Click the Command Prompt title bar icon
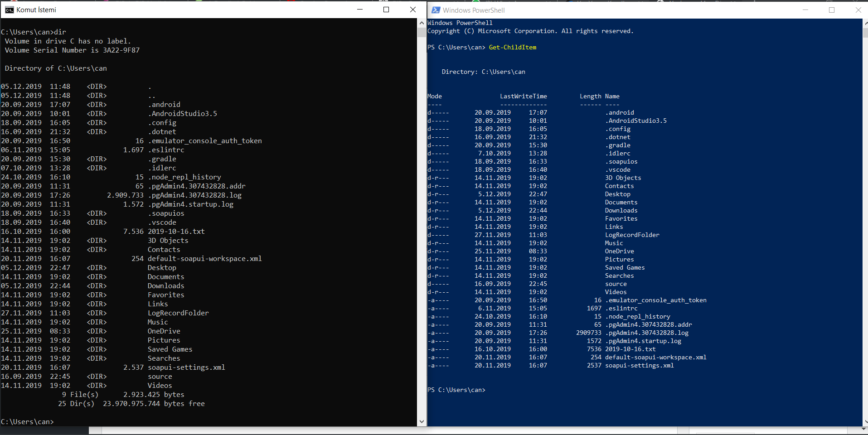Viewport: 868px width, 435px height. point(9,10)
